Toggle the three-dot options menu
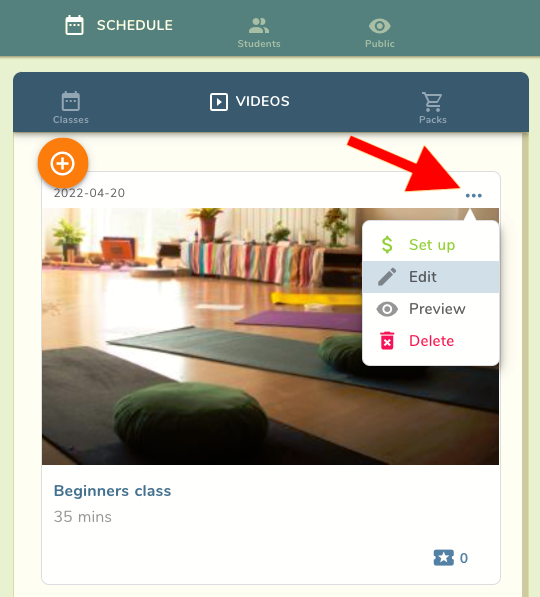The image size is (540, 597). (x=473, y=195)
